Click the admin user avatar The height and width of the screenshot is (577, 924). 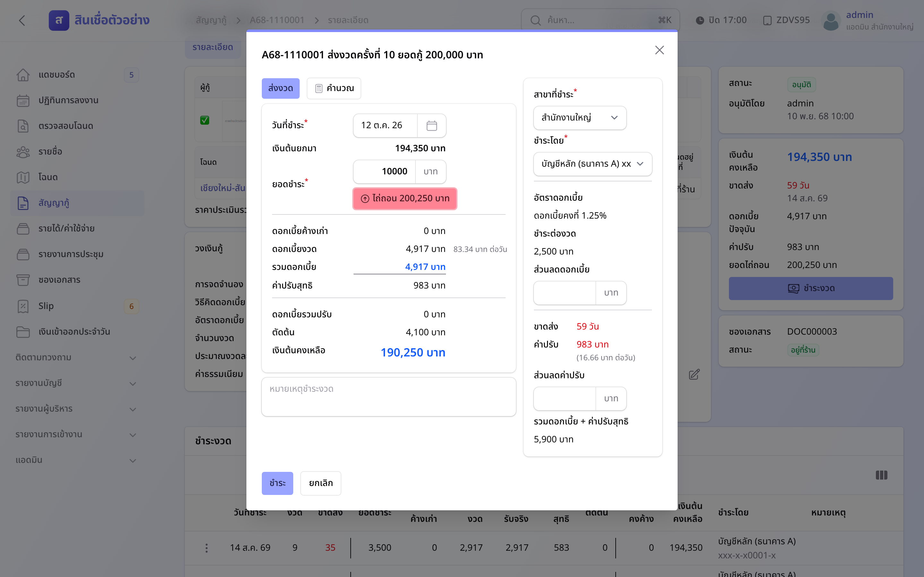831,21
